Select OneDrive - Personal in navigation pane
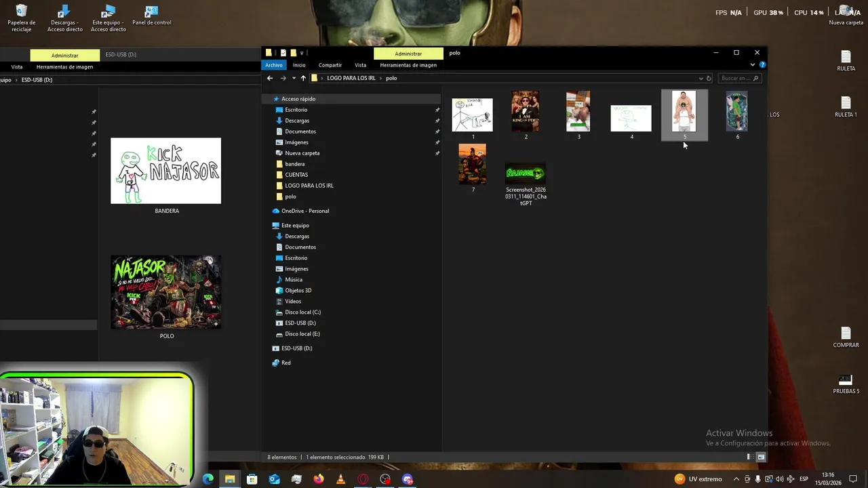 coord(305,211)
